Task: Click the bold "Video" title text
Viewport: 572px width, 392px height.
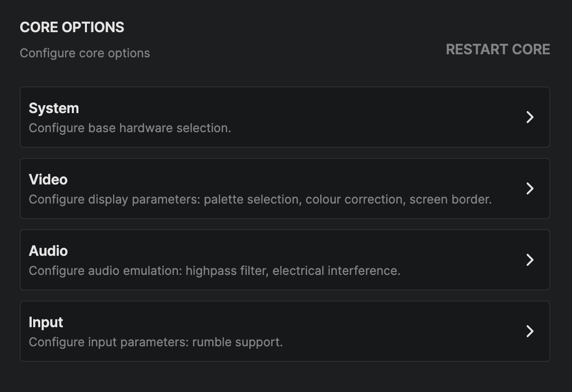Action: pyautogui.click(x=48, y=179)
